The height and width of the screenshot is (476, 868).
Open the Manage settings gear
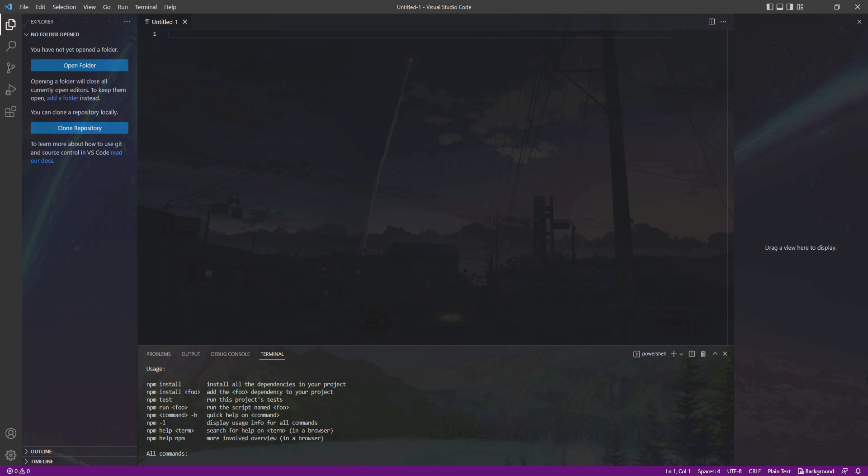click(11, 455)
